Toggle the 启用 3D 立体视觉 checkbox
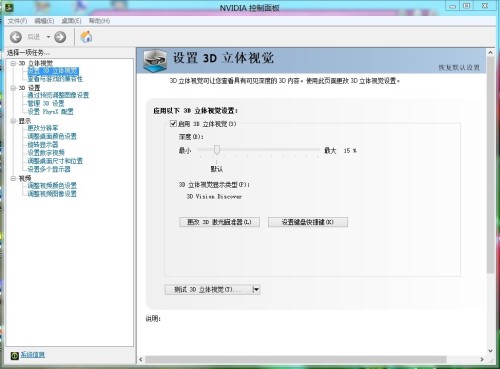 (x=173, y=124)
